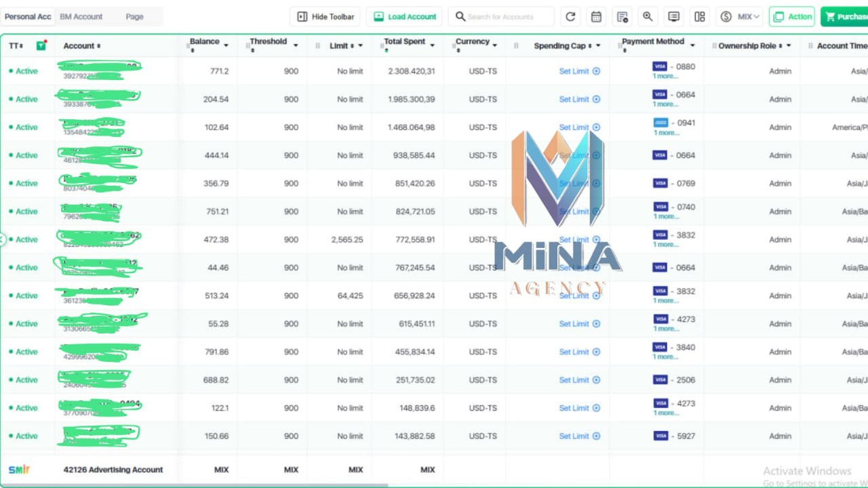Click Set Limit in the 615,451.11 row

coord(574,324)
